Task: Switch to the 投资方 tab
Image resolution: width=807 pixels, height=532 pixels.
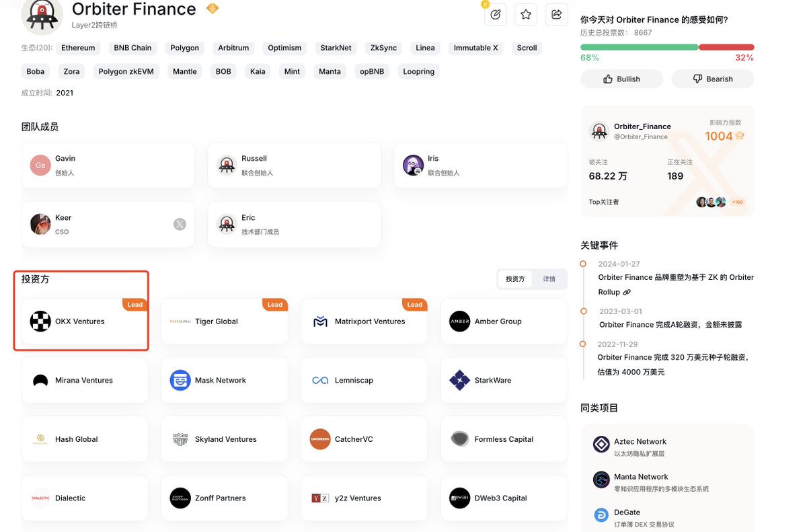Action: (515, 279)
